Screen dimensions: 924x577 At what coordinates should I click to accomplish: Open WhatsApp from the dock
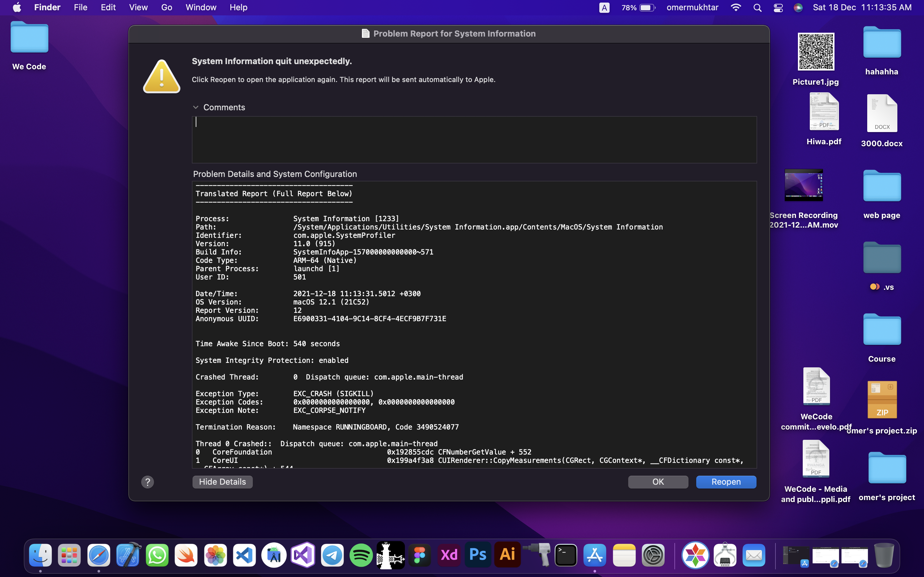pyautogui.click(x=157, y=555)
